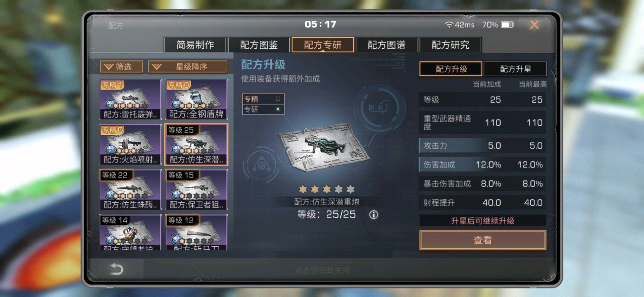Click the battery status icon
This screenshot has width=644, height=297.
click(x=507, y=25)
